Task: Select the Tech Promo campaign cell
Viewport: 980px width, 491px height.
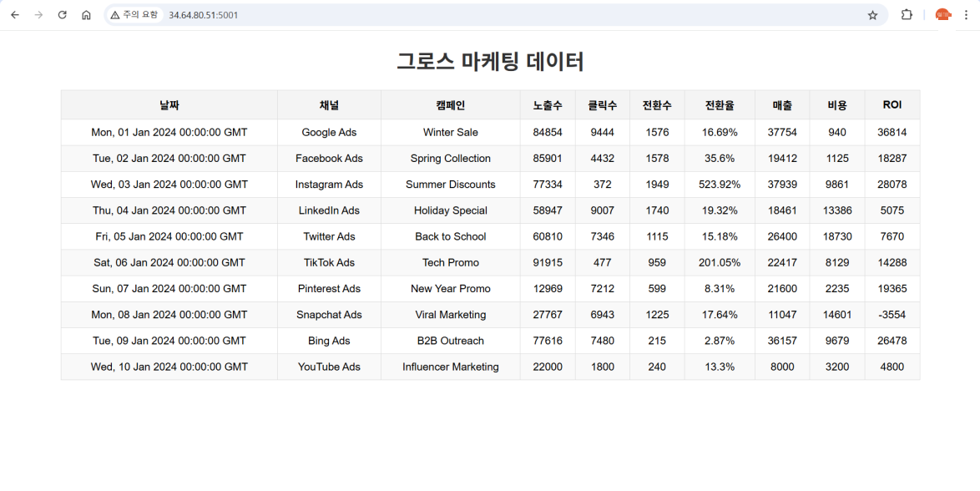Action: [451, 263]
